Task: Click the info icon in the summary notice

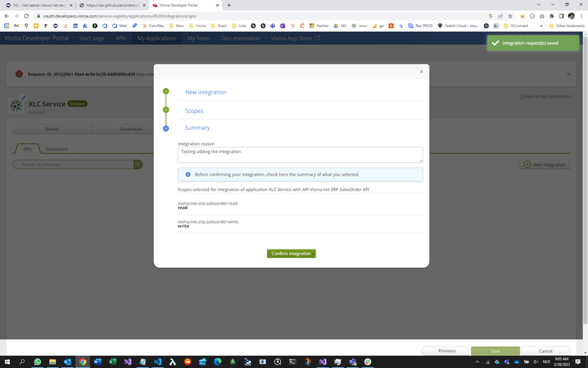Action: pyautogui.click(x=188, y=175)
